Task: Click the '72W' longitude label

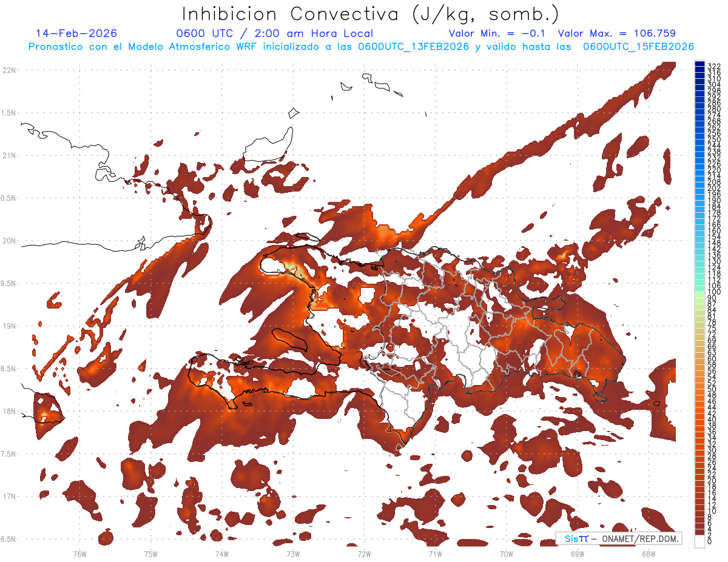Action: pyautogui.click(x=364, y=554)
